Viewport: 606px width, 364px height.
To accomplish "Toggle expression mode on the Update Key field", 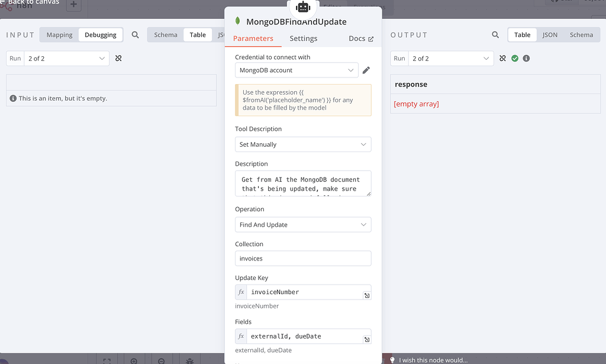I will click(x=241, y=292).
